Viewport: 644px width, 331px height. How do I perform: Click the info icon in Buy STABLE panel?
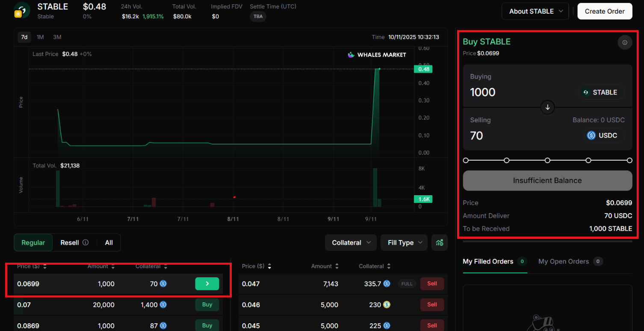(x=624, y=43)
